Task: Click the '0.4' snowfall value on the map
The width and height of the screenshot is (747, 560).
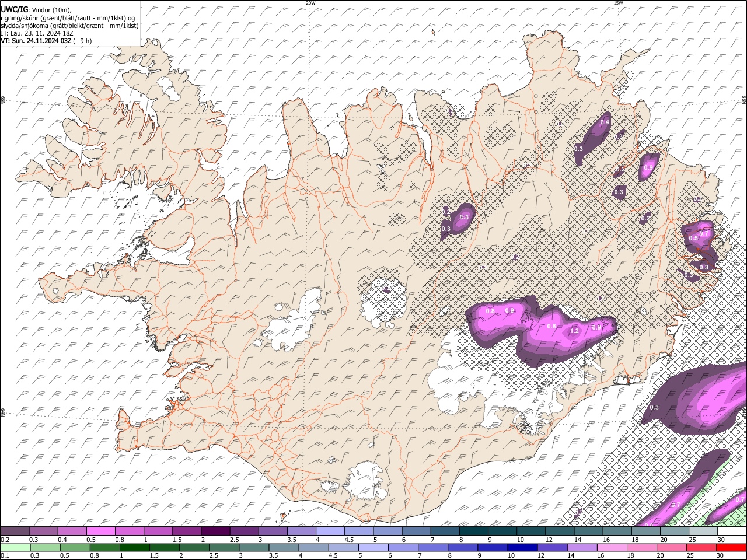Action: click(x=605, y=122)
